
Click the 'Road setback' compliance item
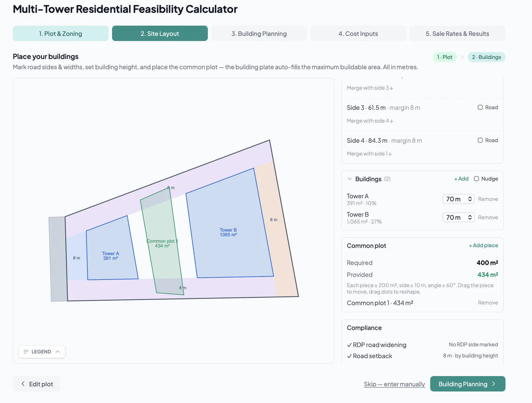click(x=369, y=356)
